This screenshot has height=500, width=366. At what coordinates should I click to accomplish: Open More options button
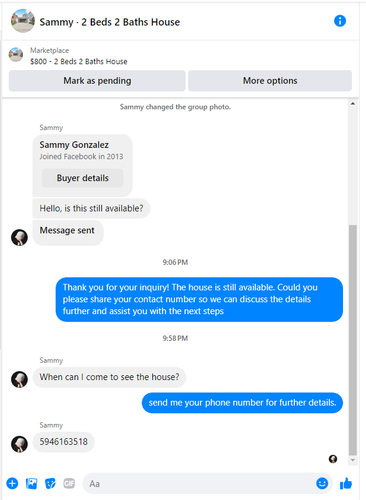pyautogui.click(x=270, y=81)
